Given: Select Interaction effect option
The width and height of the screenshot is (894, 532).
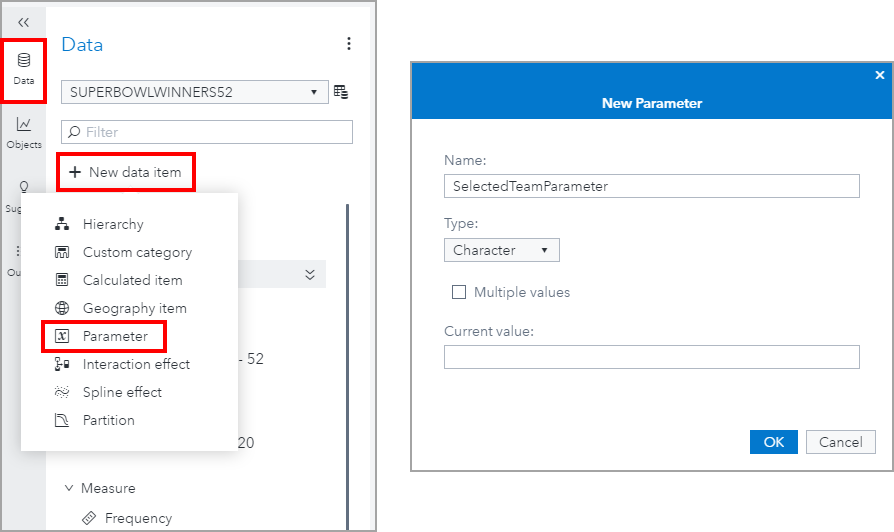Looking at the screenshot, I should point(136,364).
